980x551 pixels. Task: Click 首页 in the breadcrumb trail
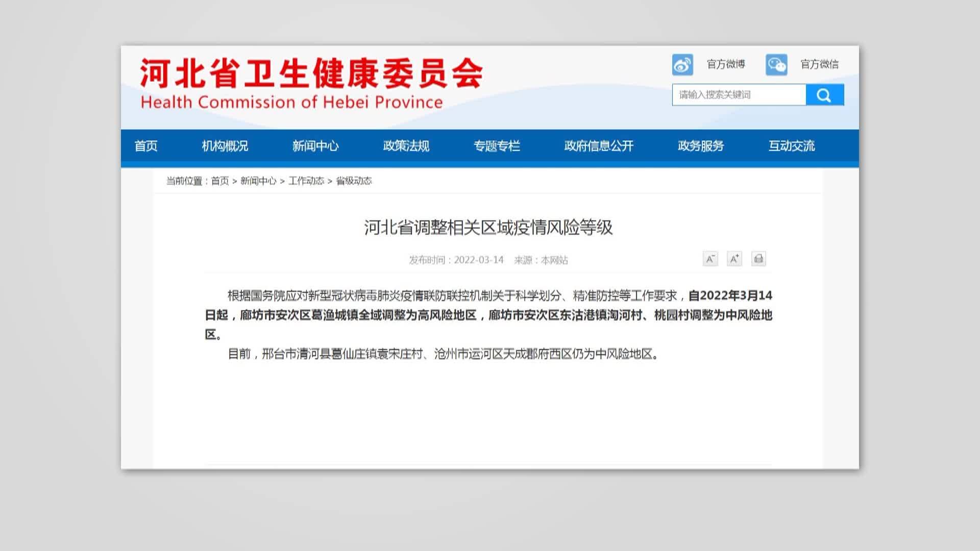point(220,181)
